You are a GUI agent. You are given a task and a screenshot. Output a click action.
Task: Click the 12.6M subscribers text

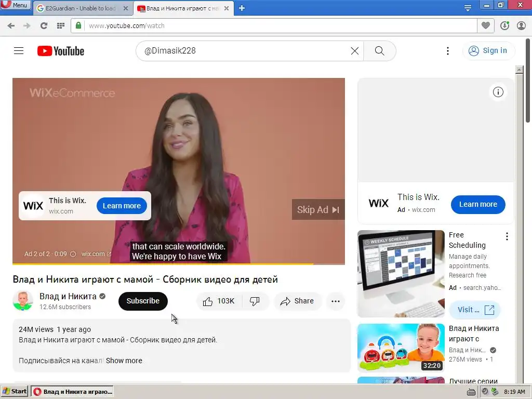click(x=65, y=307)
